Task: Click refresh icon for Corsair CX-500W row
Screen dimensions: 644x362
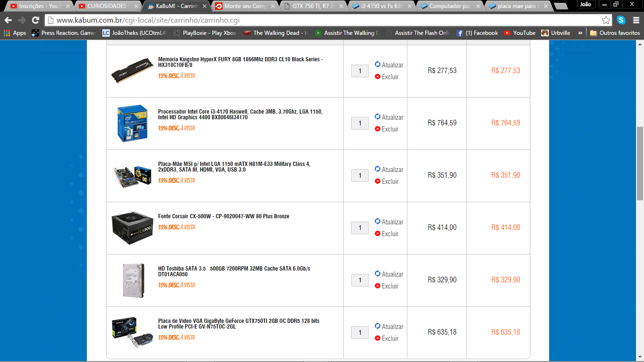Action: pyautogui.click(x=378, y=222)
